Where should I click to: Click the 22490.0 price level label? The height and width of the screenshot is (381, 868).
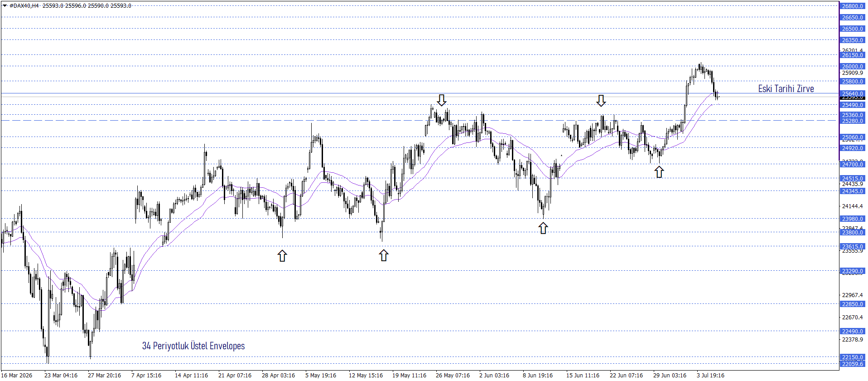click(852, 331)
